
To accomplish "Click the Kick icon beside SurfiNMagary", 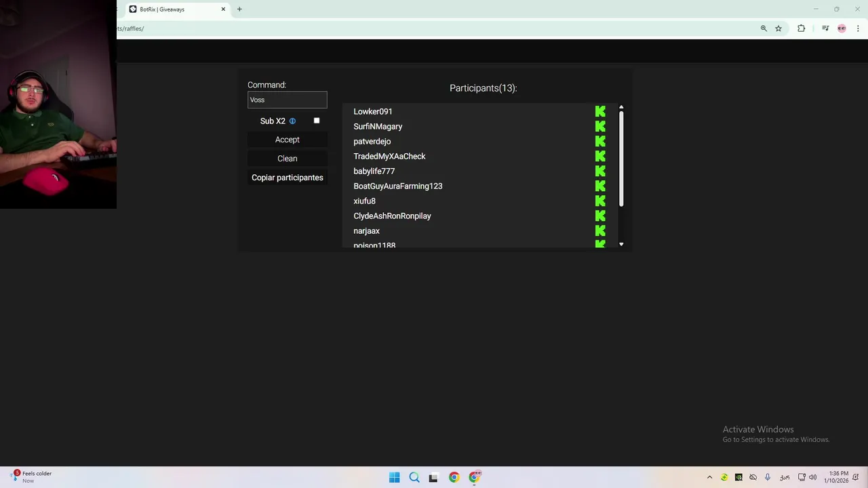I will tap(600, 126).
